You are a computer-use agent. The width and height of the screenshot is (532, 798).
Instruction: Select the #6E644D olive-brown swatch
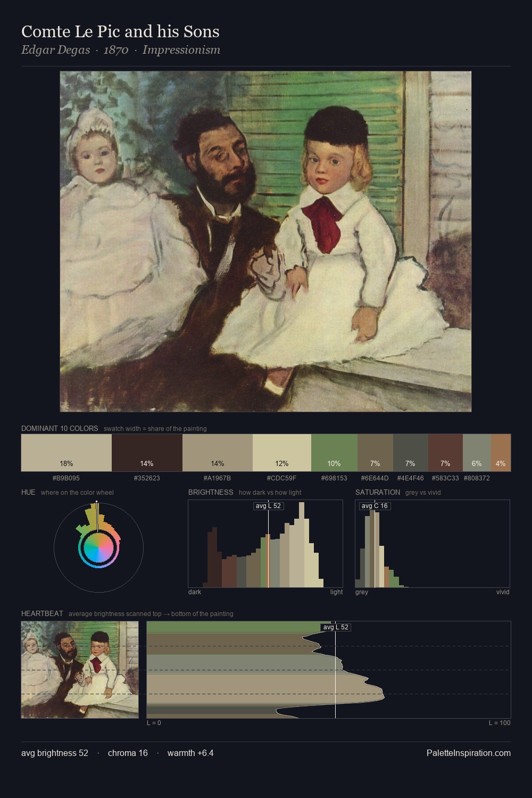pyautogui.click(x=376, y=453)
